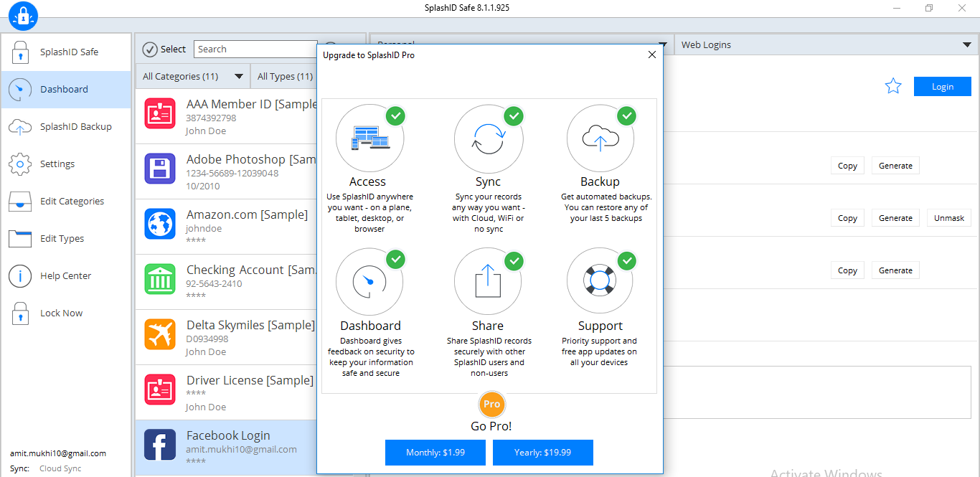Open Edit Categories in sidebar

[66, 201]
